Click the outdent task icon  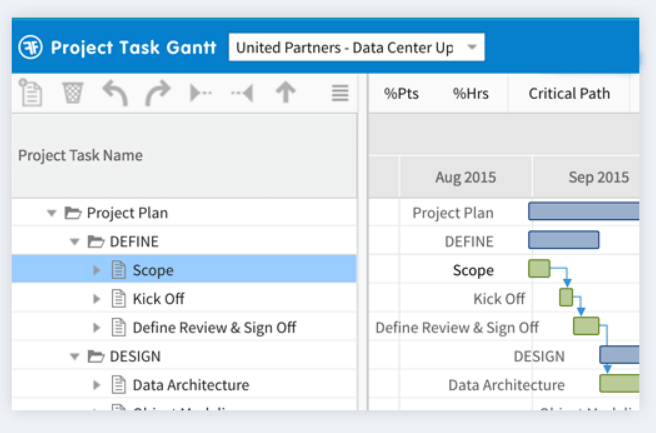[x=242, y=94]
